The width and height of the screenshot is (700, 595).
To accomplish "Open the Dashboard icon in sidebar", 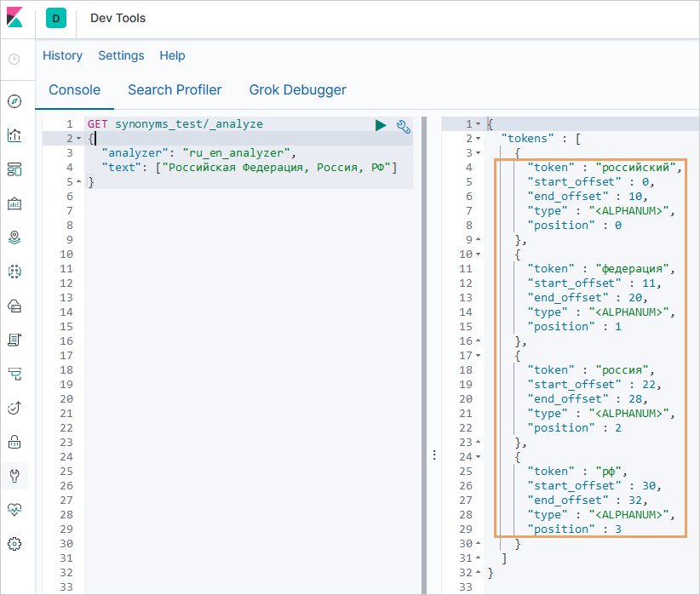I will (x=14, y=169).
